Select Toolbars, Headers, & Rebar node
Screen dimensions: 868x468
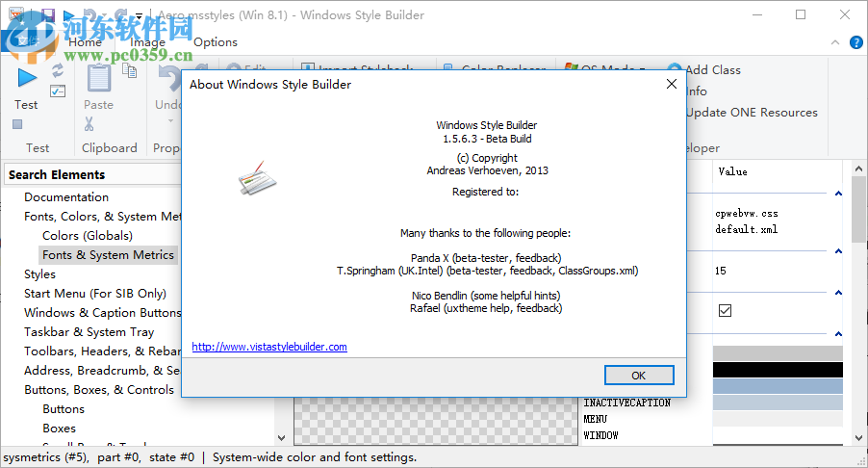[x=102, y=351]
